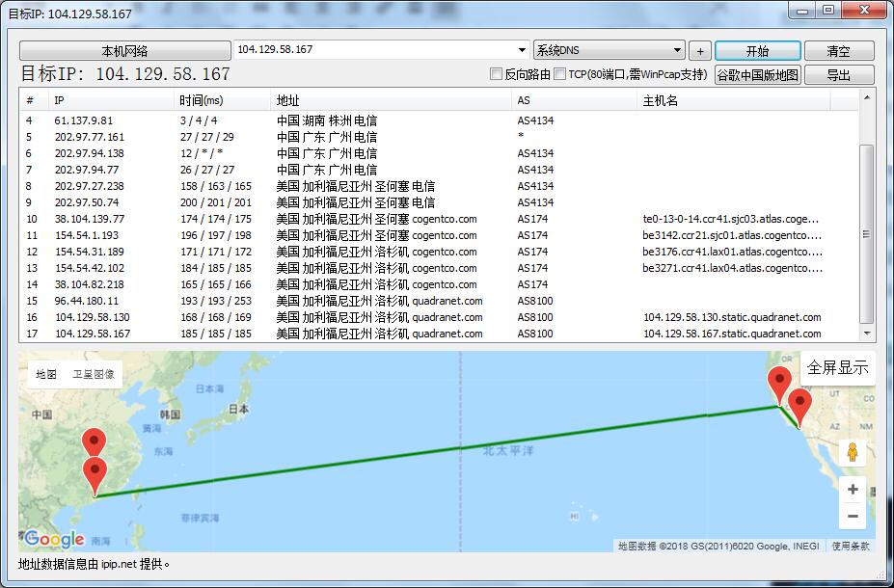Click the map marker over Los Angeles
The width and height of the screenshot is (894, 588).
(x=799, y=405)
